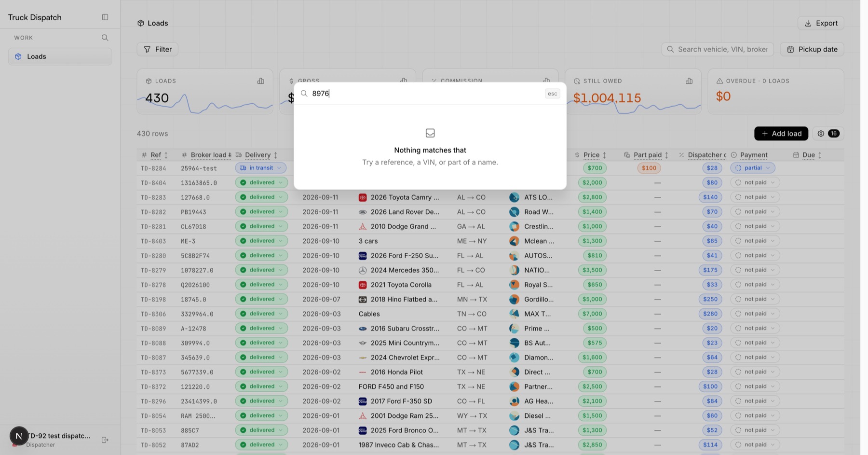Image resolution: width=868 pixels, height=455 pixels.
Task: Click the search popup input with 8976
Action: 427,94
